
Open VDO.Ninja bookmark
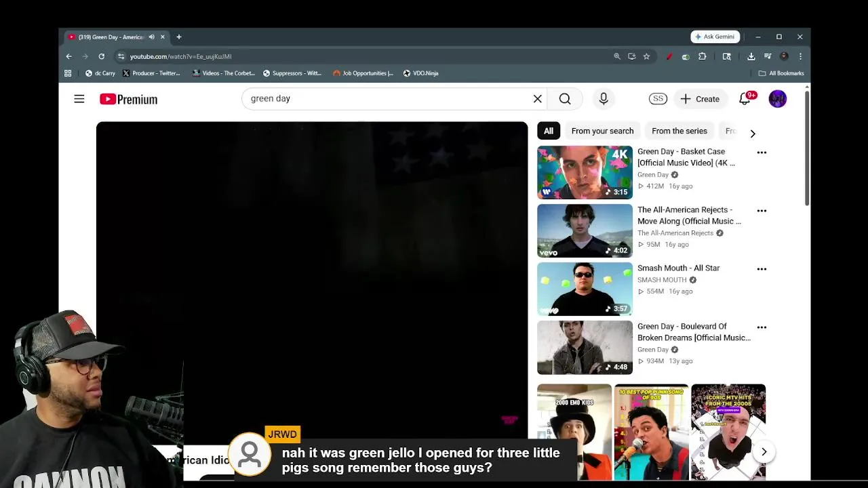[421, 73]
